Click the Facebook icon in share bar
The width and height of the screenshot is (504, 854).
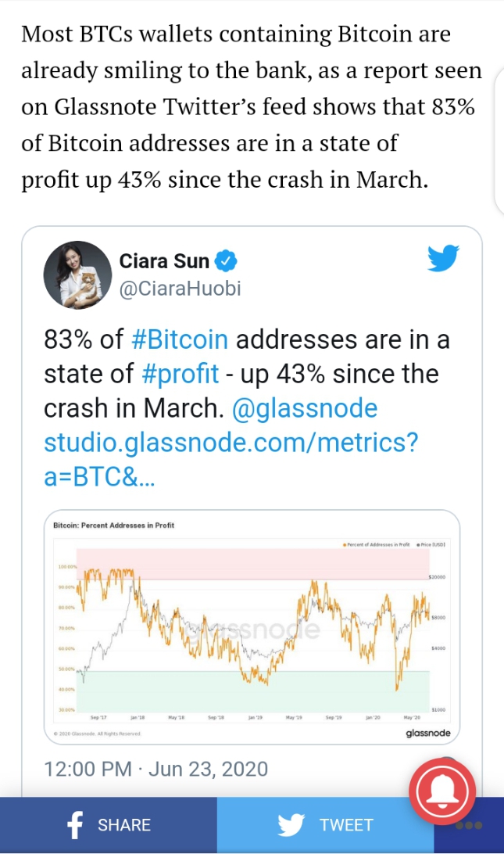click(76, 825)
